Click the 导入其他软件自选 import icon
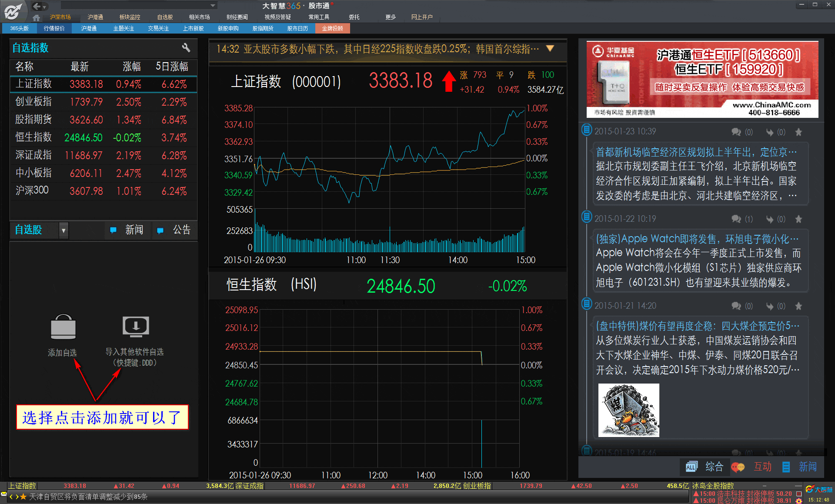Viewport: 835px width, 504px height. tap(135, 327)
